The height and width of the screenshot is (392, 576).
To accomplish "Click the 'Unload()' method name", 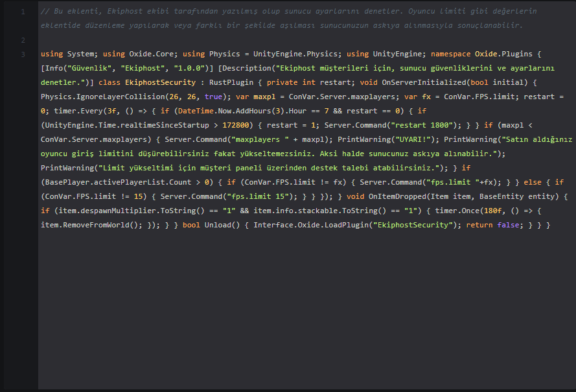I will coord(222,225).
